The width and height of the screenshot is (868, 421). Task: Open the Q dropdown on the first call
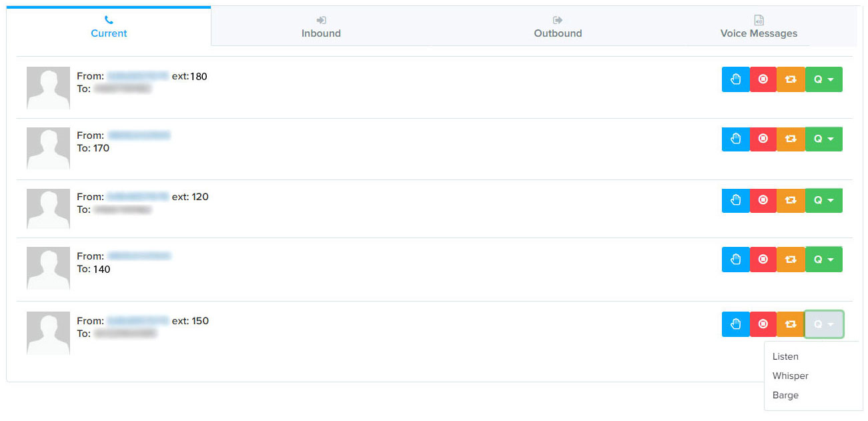823,79
